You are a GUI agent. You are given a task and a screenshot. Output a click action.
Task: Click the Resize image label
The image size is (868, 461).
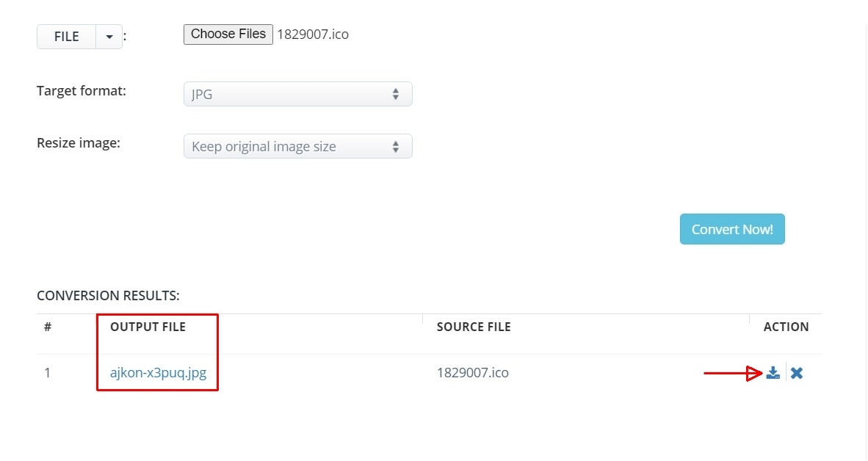pyautogui.click(x=79, y=143)
